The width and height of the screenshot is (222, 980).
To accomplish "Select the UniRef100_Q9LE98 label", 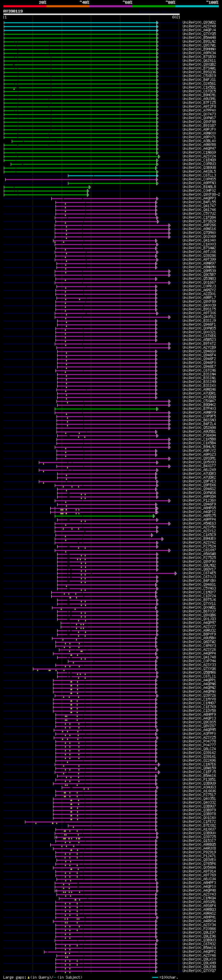I will tap(199, 967).
